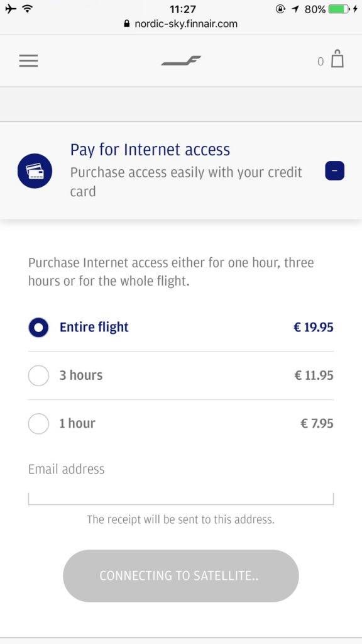Tap the € 7.95 price

317,423
